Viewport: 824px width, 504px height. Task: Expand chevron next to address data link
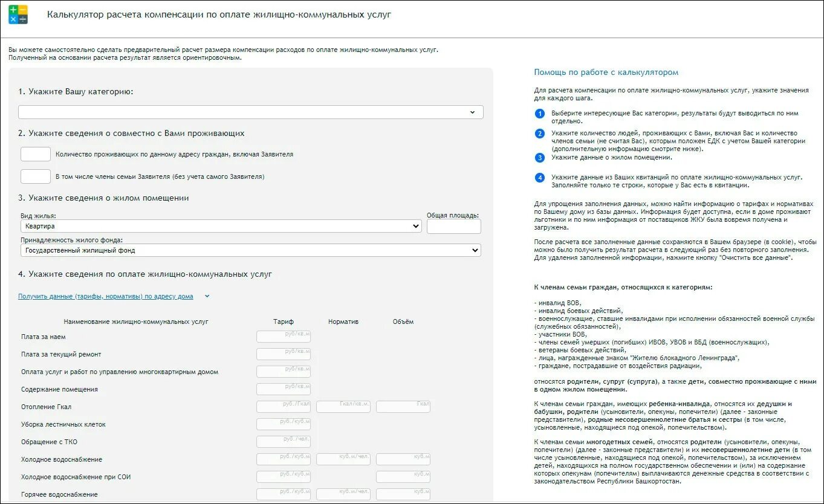tap(207, 296)
